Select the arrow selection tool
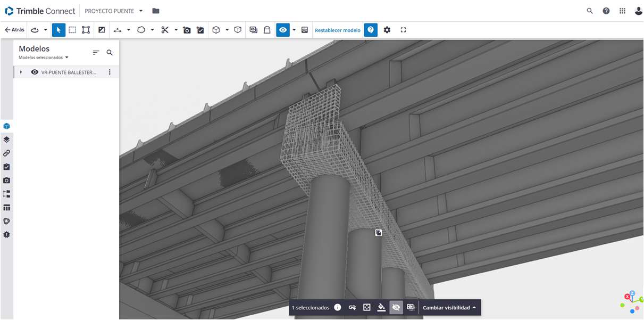This screenshot has height=320, width=644. (x=58, y=30)
